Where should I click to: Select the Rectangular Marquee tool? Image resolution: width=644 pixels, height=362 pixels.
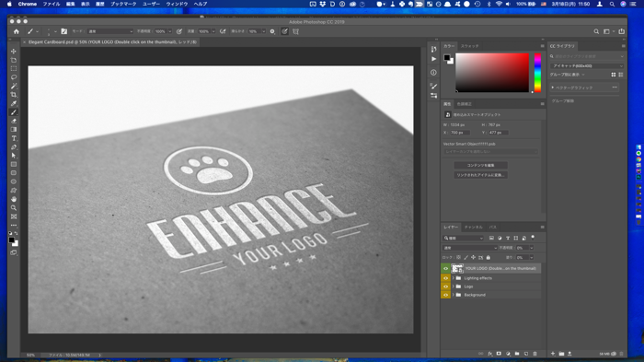pyautogui.click(x=14, y=69)
